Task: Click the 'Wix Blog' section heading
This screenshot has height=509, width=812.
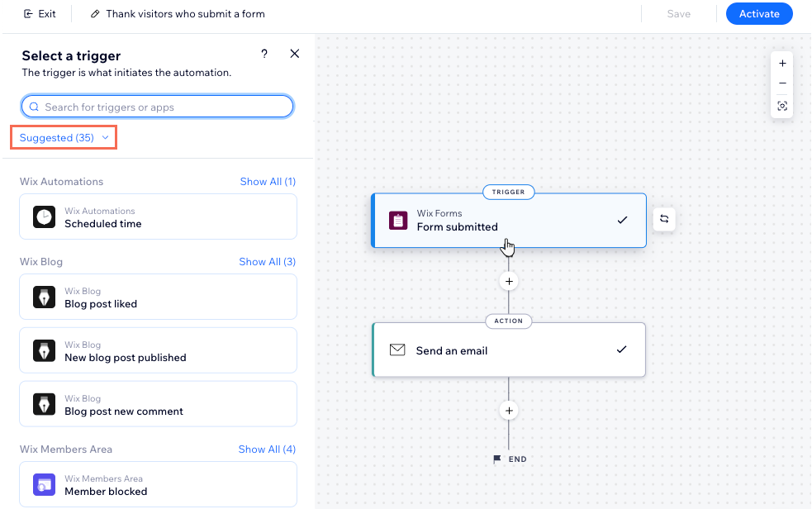Action: tap(41, 262)
